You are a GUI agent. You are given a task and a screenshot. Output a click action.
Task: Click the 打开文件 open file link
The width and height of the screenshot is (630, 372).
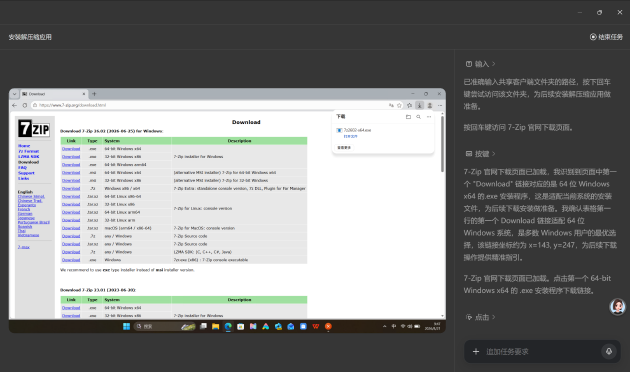350,137
